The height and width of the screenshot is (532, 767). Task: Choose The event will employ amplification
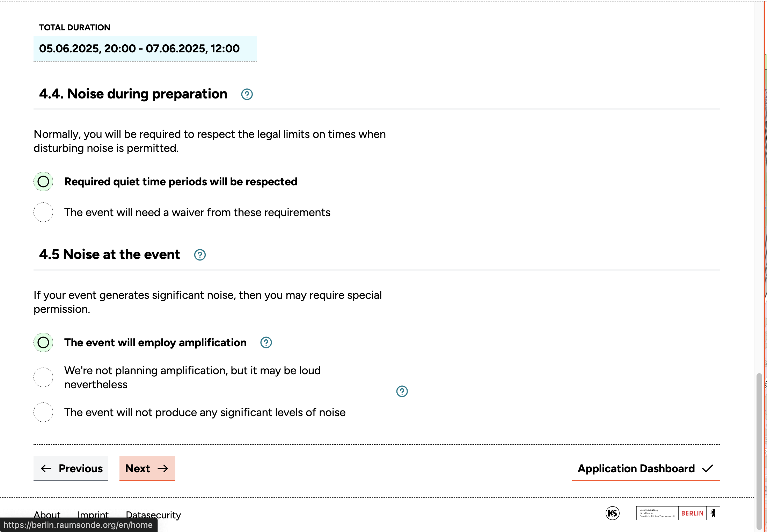[43, 342]
